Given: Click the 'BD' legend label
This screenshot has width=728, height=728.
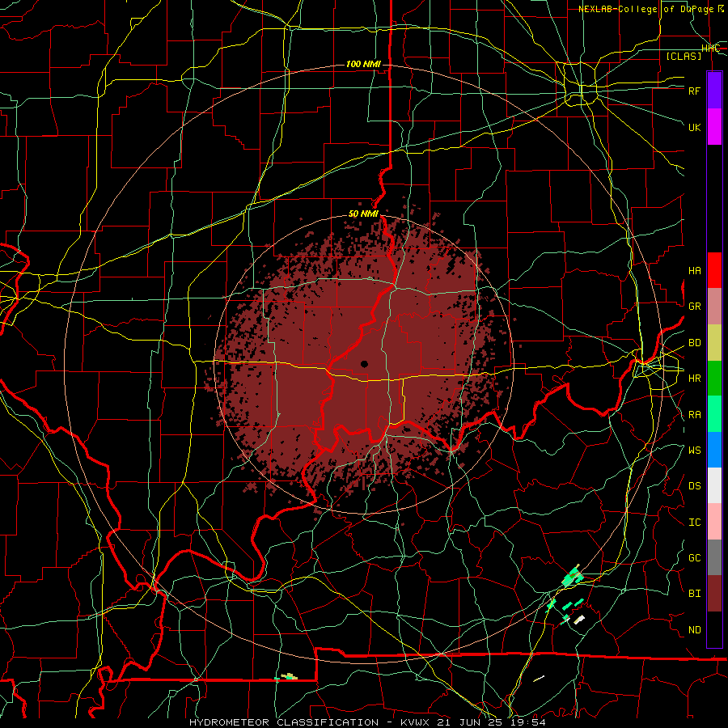Looking at the screenshot, I should pos(695,343).
